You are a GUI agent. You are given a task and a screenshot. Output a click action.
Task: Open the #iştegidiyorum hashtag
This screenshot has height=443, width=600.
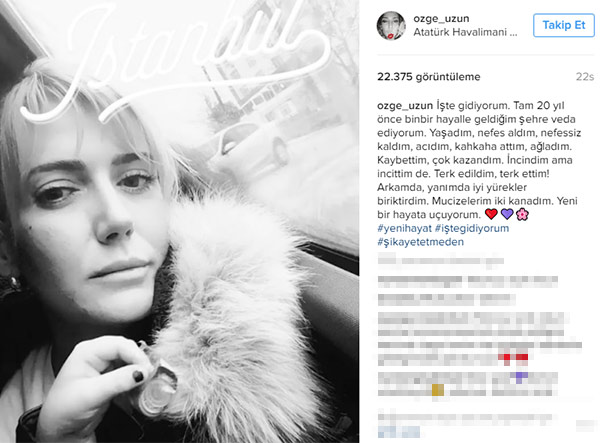pos(472,228)
